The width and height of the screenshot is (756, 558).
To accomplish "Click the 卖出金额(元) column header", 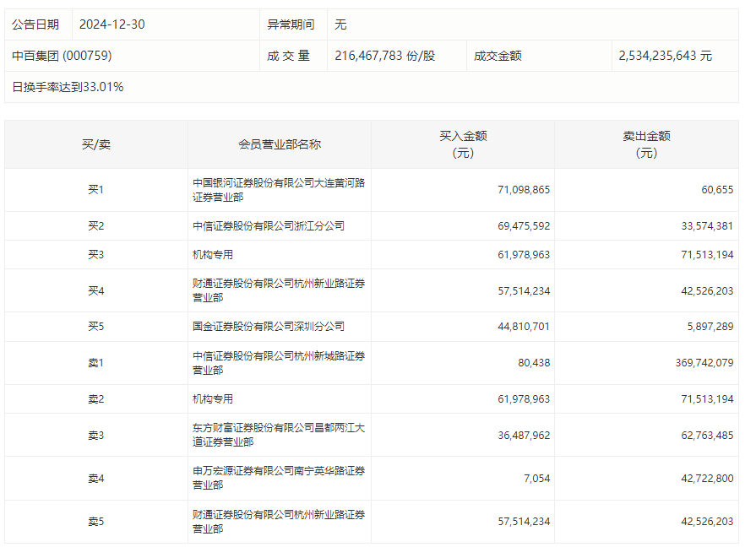I will (x=646, y=144).
